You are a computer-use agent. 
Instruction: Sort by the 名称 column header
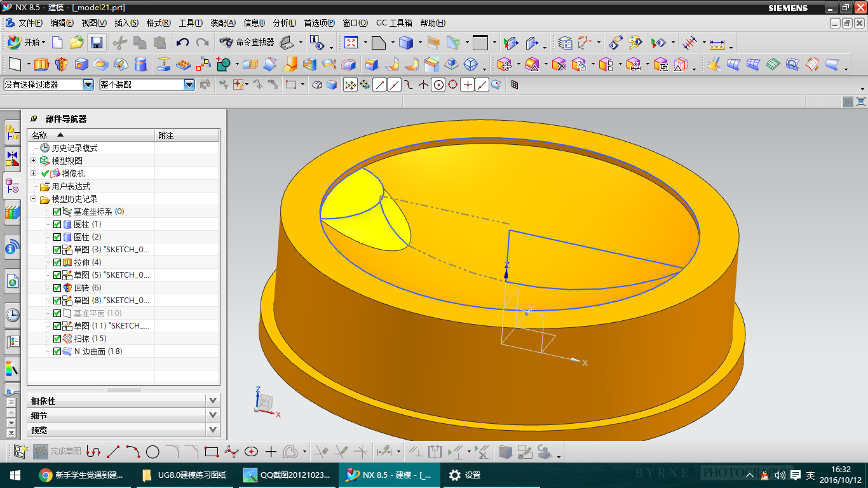pyautogui.click(x=92, y=135)
